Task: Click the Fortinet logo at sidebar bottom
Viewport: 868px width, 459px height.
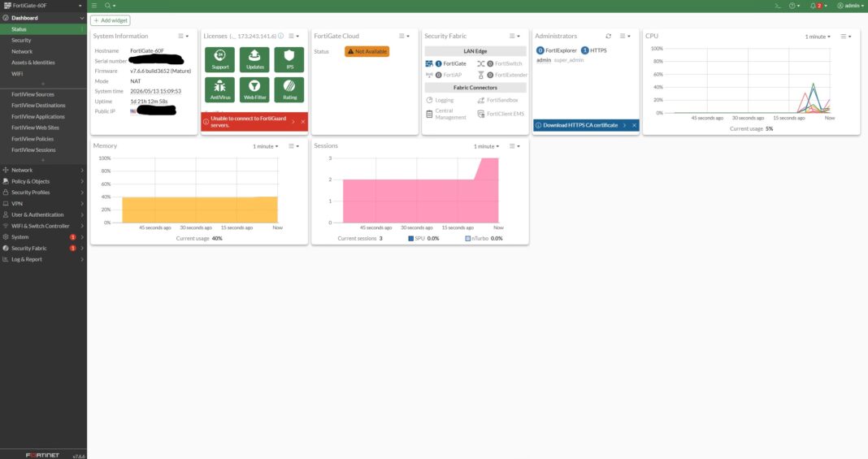Action: tap(42, 455)
